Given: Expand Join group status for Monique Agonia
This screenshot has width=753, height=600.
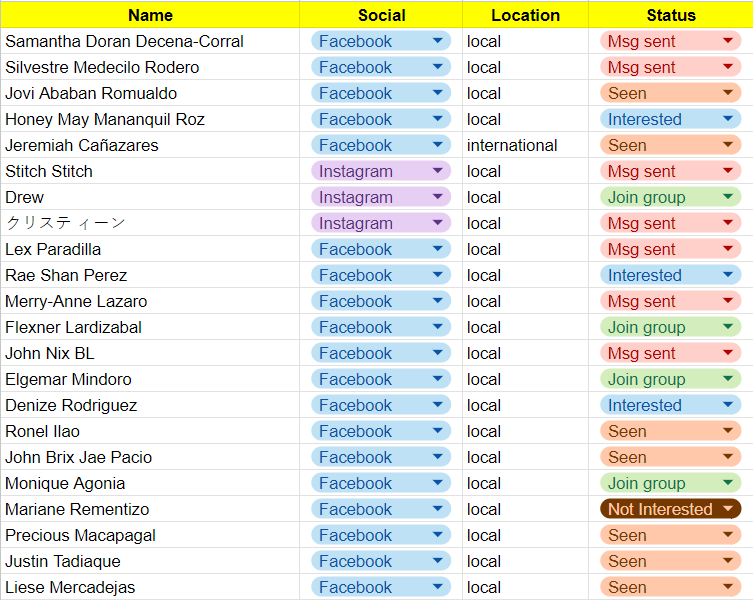Looking at the screenshot, I should coord(727,483).
